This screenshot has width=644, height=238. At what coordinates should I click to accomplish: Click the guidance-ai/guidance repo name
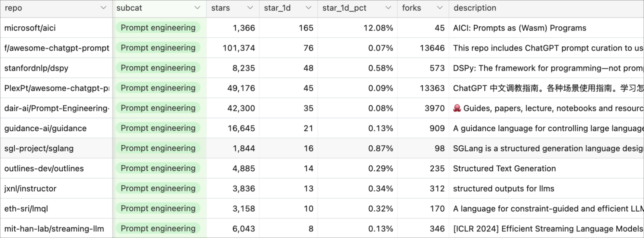[x=45, y=128]
